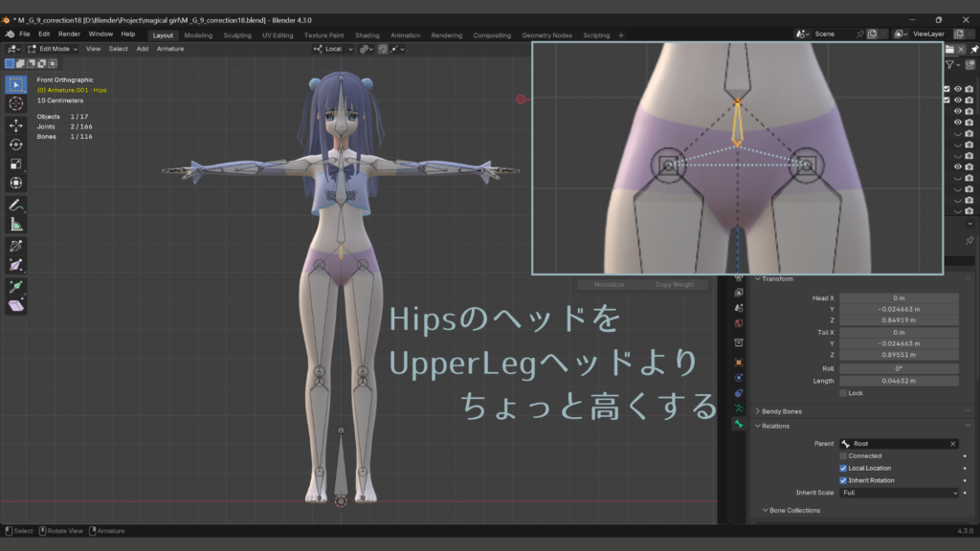Activate the Move tool
The height and width of the screenshot is (551, 980).
[16, 125]
